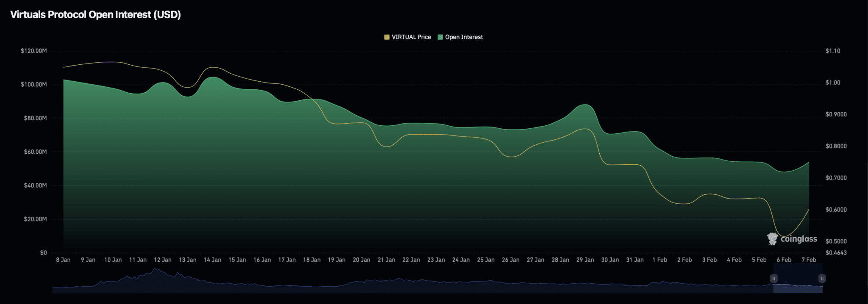
Task: Select the 7 Feb date label
Action: [809, 260]
